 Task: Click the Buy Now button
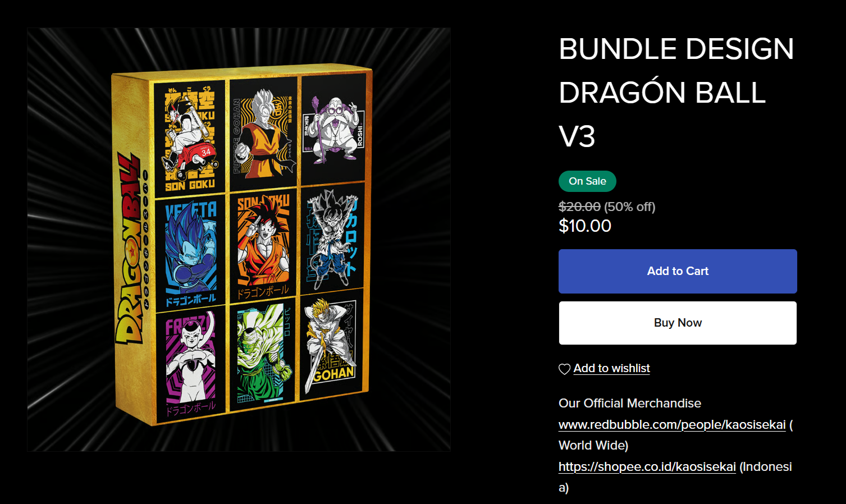(x=678, y=323)
